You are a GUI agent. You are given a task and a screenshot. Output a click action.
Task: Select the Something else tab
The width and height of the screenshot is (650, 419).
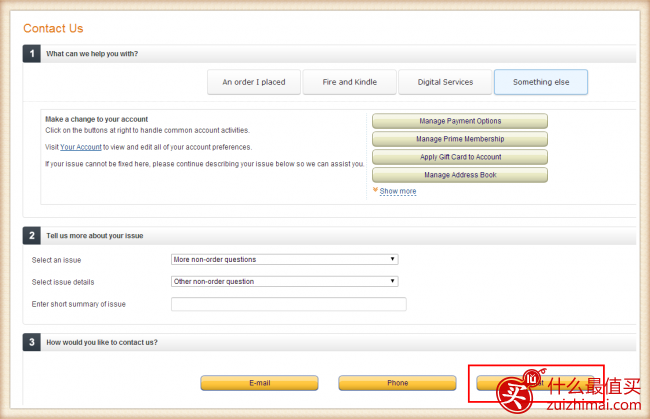[541, 82]
